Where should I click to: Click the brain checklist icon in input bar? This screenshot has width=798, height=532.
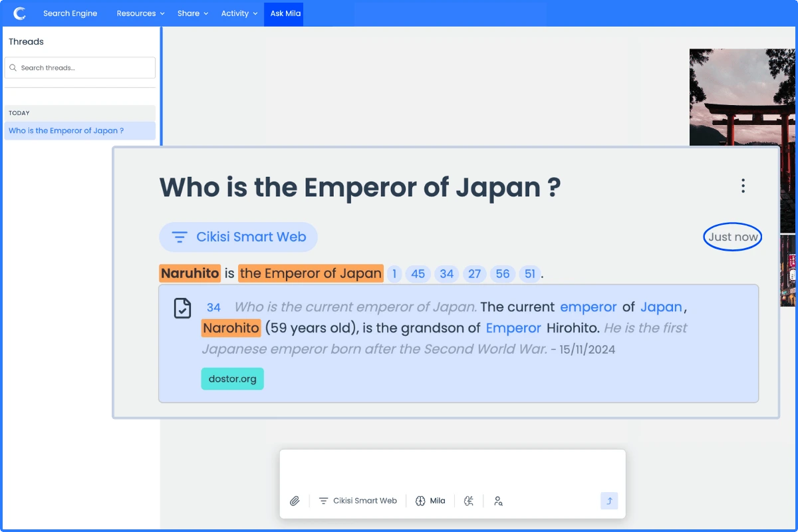(469, 501)
